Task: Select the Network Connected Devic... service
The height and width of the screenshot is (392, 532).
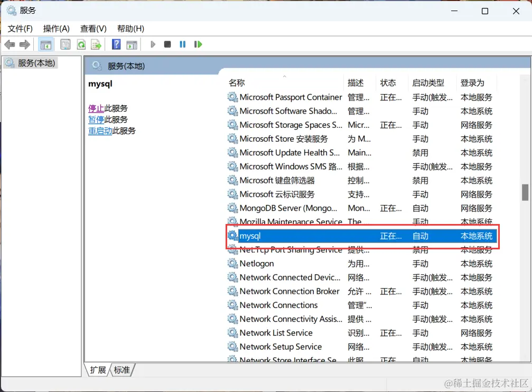Action: (x=361, y=278)
